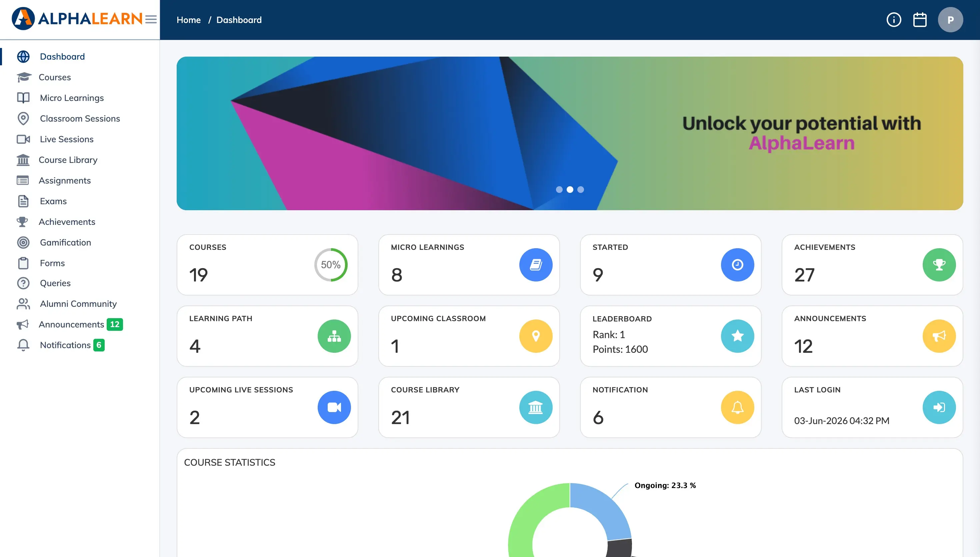Select Assignments in the sidebar
Screen dimensions: 980x557
click(x=65, y=181)
